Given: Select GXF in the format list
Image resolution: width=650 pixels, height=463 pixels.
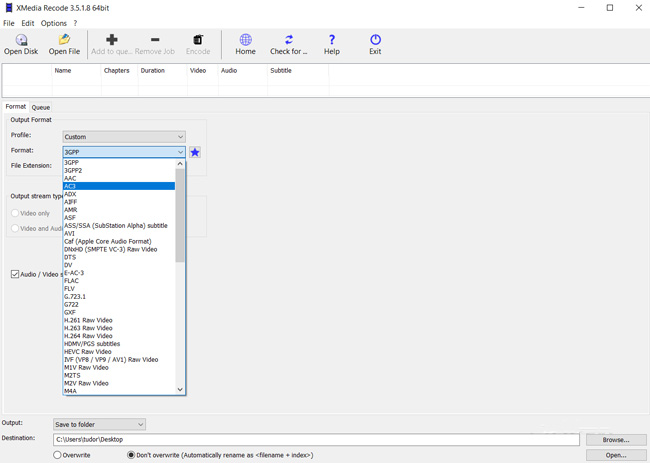Looking at the screenshot, I should pyautogui.click(x=119, y=312).
